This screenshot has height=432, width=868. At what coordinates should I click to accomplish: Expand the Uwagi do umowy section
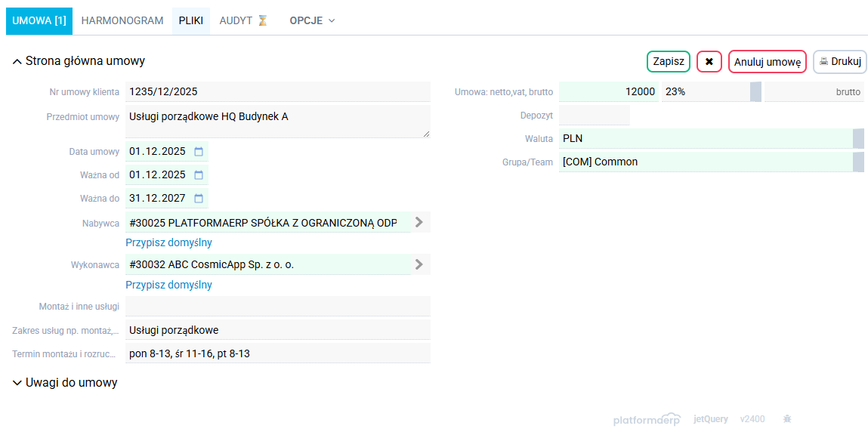click(17, 383)
